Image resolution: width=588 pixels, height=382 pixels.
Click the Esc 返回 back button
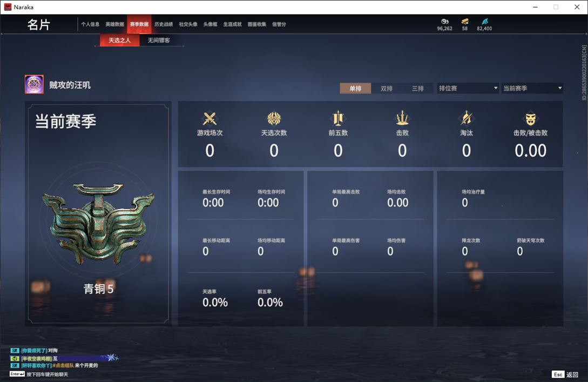(565, 374)
